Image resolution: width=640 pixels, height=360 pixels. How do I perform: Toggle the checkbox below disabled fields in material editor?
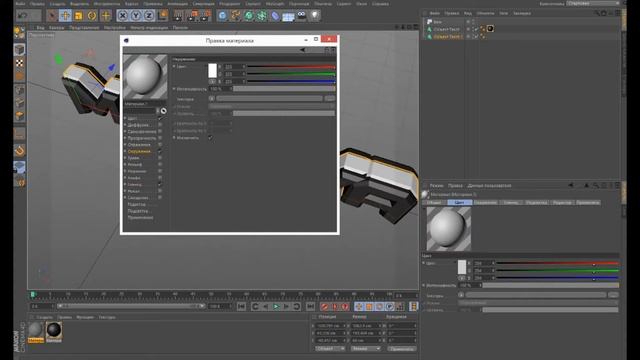pyautogui.click(x=210, y=138)
